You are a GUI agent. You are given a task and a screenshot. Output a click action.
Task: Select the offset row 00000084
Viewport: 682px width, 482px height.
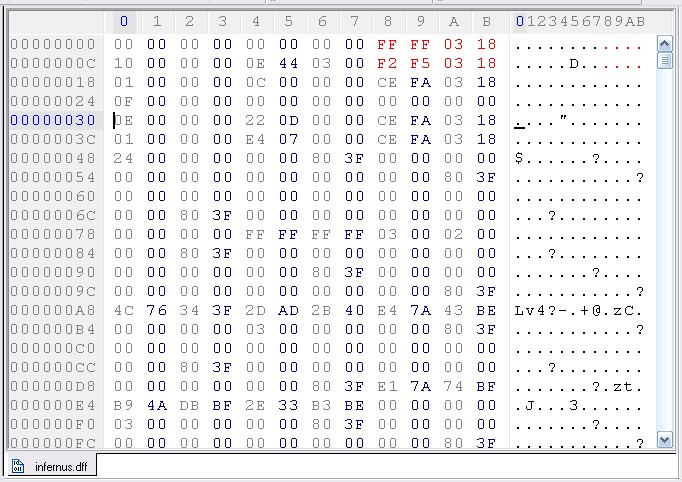coord(53,253)
